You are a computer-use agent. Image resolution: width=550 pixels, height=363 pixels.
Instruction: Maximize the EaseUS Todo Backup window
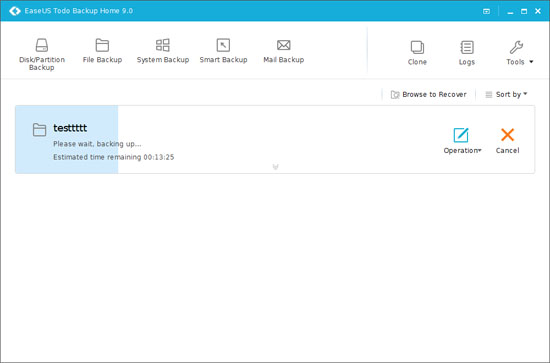click(x=524, y=11)
